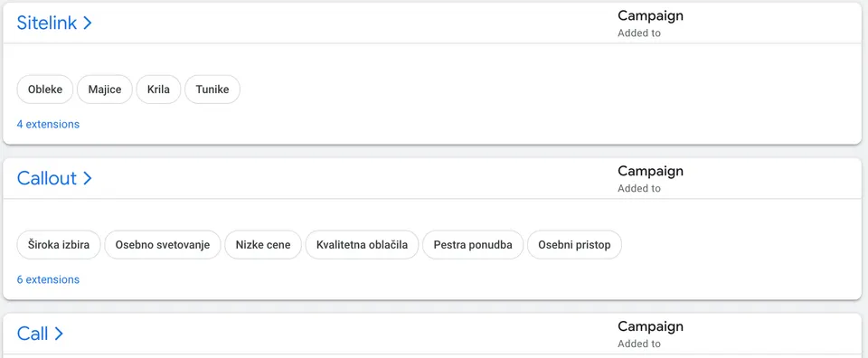Screen dimensions: 868x358
Task: Select the Osebno svetovanje callout chip
Action: coord(163,245)
